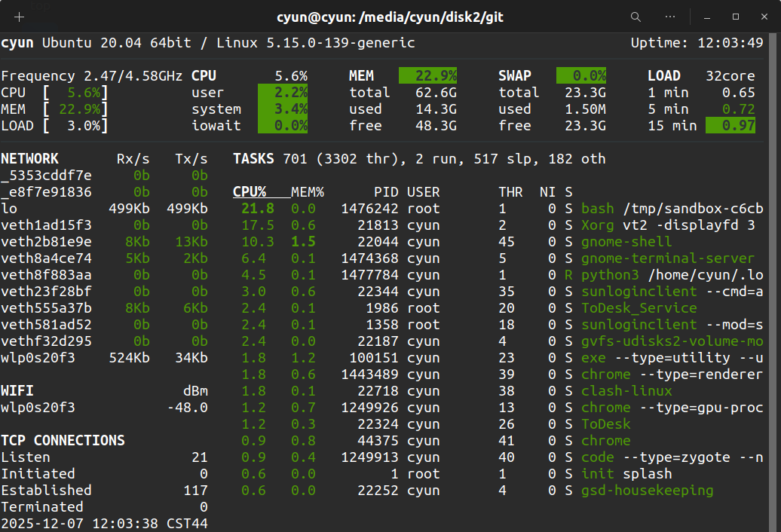The height and width of the screenshot is (532, 781).
Task: Click the MEM free 48.3G value
Action: [x=436, y=125]
